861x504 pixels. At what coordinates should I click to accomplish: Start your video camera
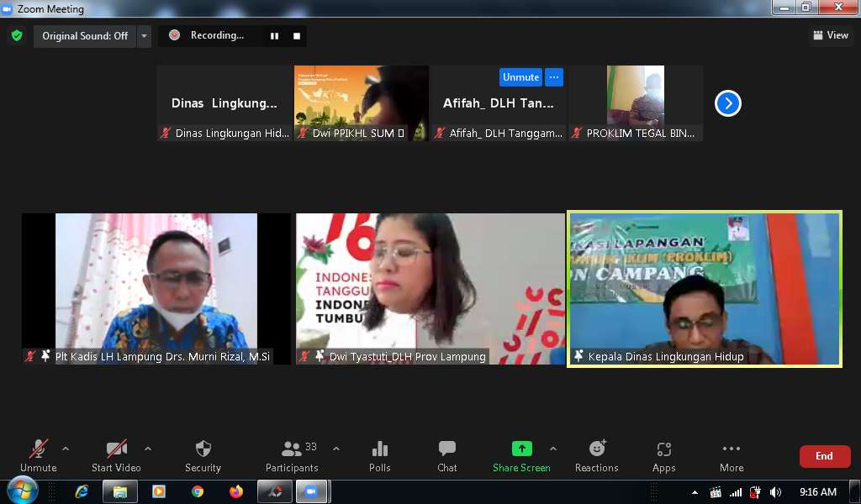pyautogui.click(x=116, y=456)
